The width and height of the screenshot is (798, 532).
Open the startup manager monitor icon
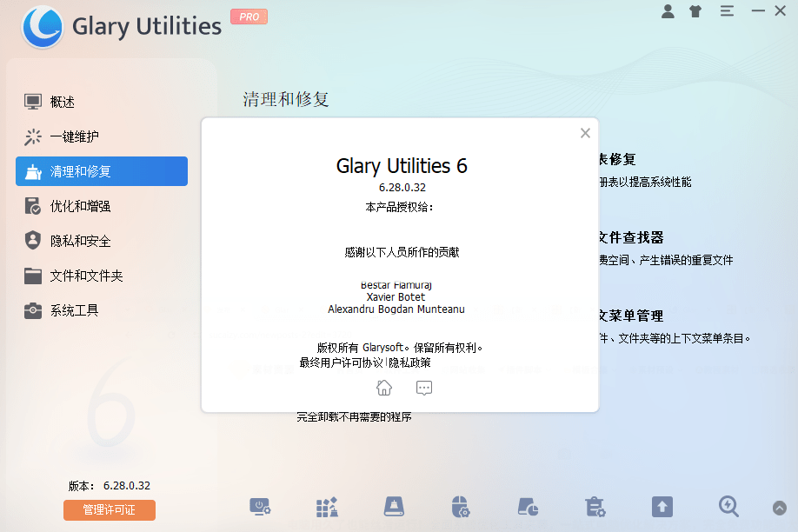(260, 507)
